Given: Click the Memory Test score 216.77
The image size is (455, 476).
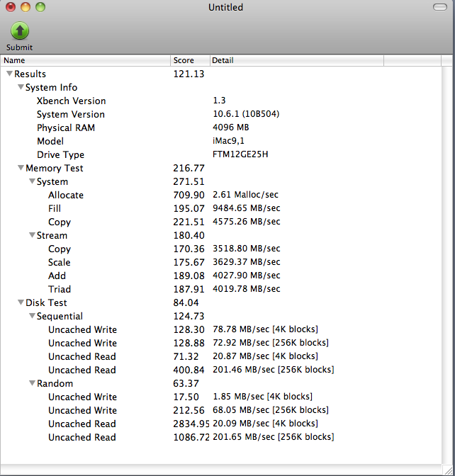Looking at the screenshot, I should pos(189,168).
